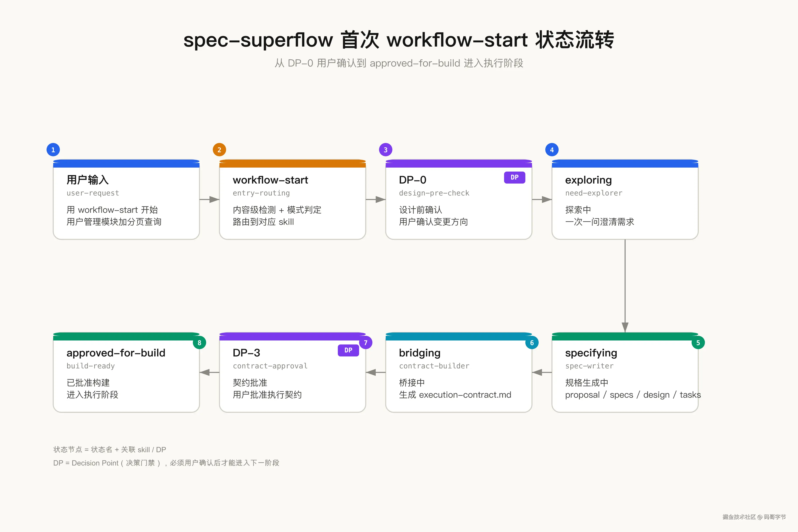Screen dimensions: 798x532
Task: Click blue number 1 circle badge
Action: (x=53, y=150)
